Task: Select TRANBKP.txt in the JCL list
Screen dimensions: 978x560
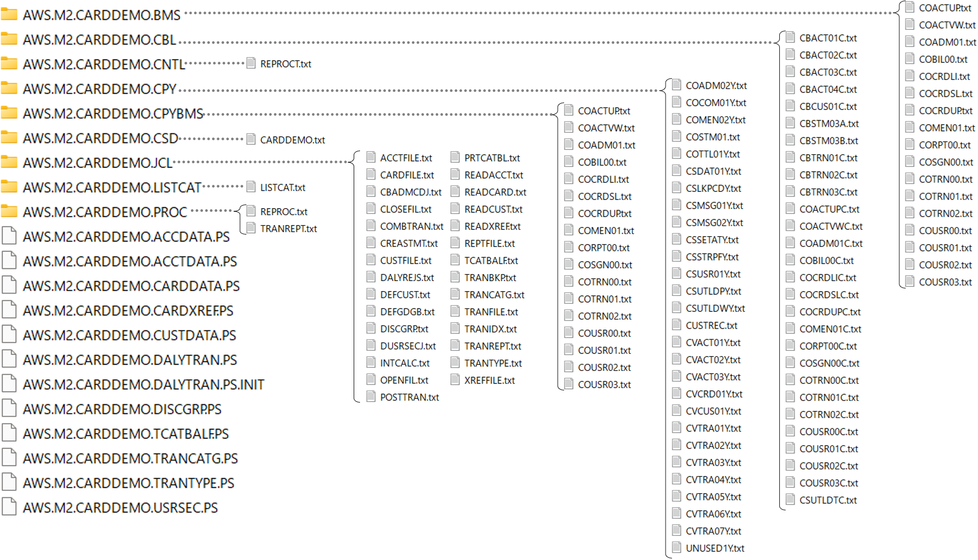Action: 490,277
